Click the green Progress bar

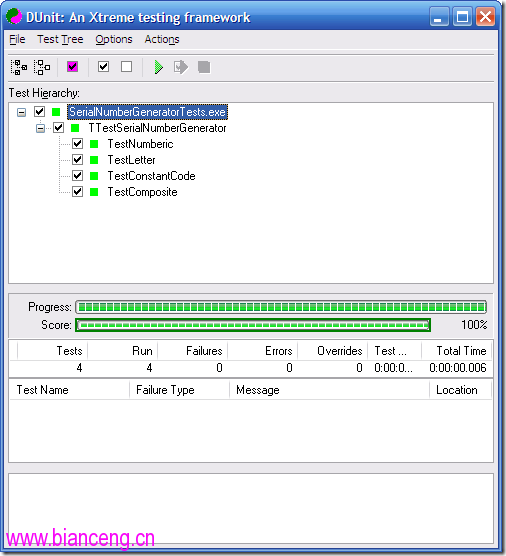281,307
